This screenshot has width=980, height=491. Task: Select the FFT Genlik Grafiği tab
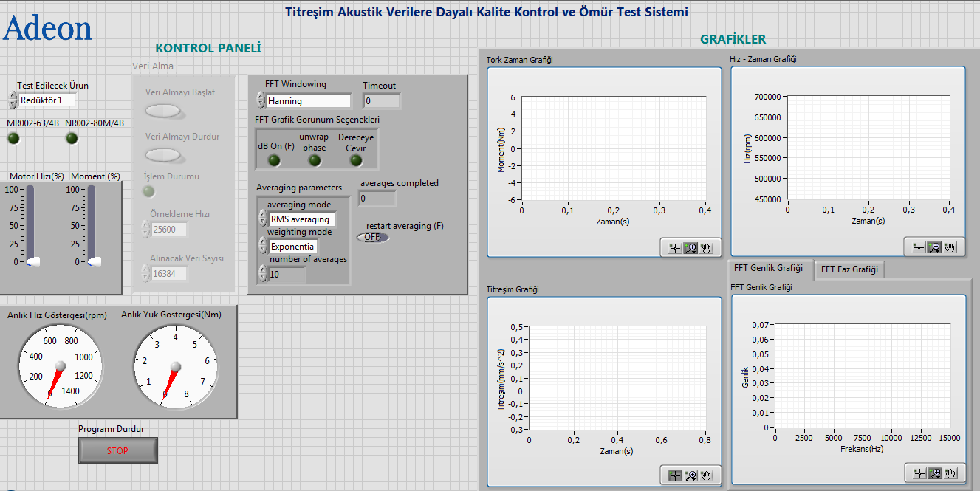pyautogui.click(x=770, y=268)
